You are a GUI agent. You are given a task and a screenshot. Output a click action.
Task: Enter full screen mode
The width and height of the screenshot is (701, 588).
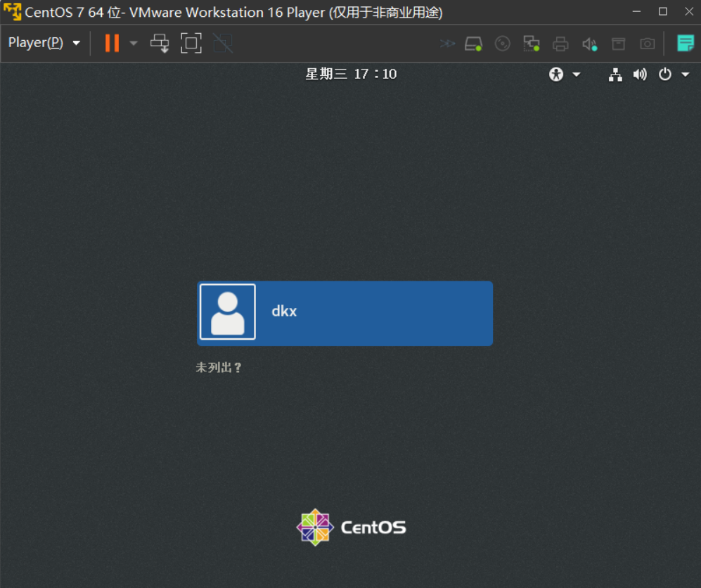tap(191, 44)
